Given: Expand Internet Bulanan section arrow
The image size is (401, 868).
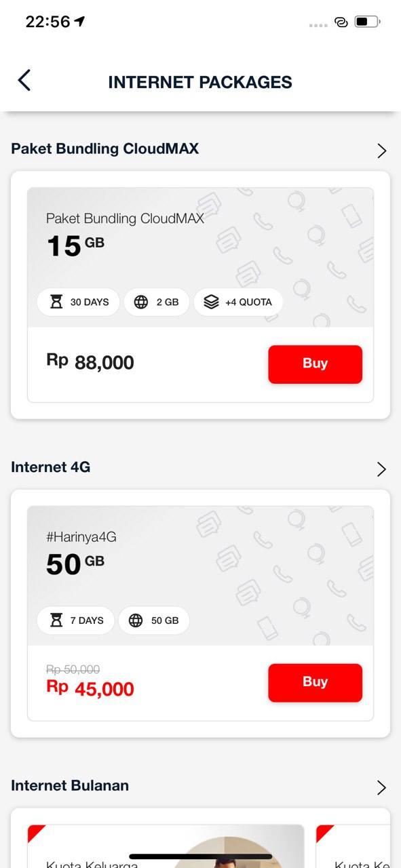Looking at the screenshot, I should 381,787.
